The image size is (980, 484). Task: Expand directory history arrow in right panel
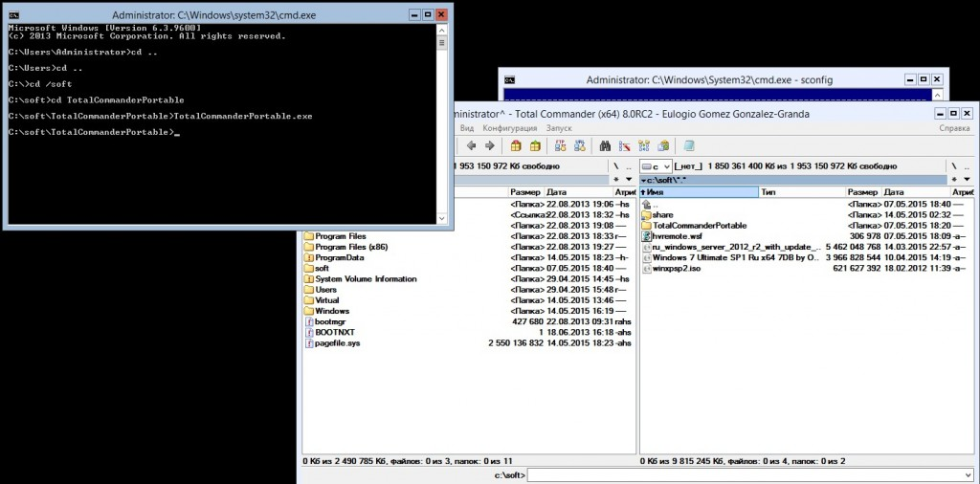click(x=964, y=179)
